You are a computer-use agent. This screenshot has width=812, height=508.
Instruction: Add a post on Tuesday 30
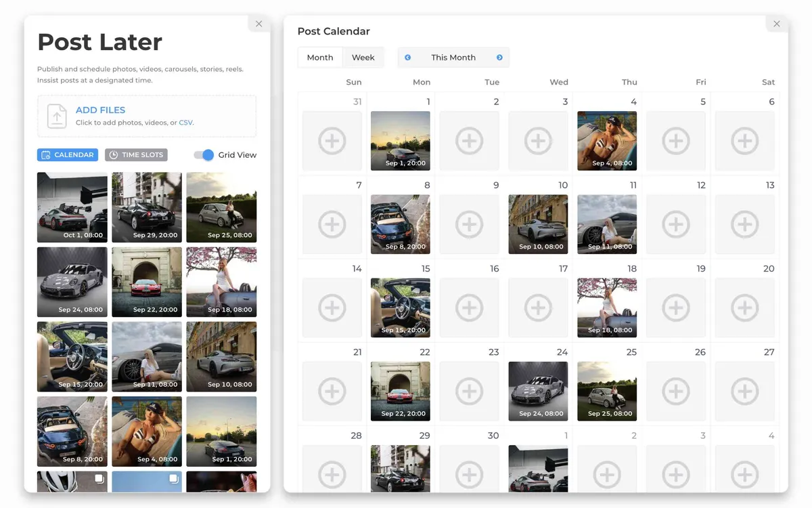tap(469, 469)
